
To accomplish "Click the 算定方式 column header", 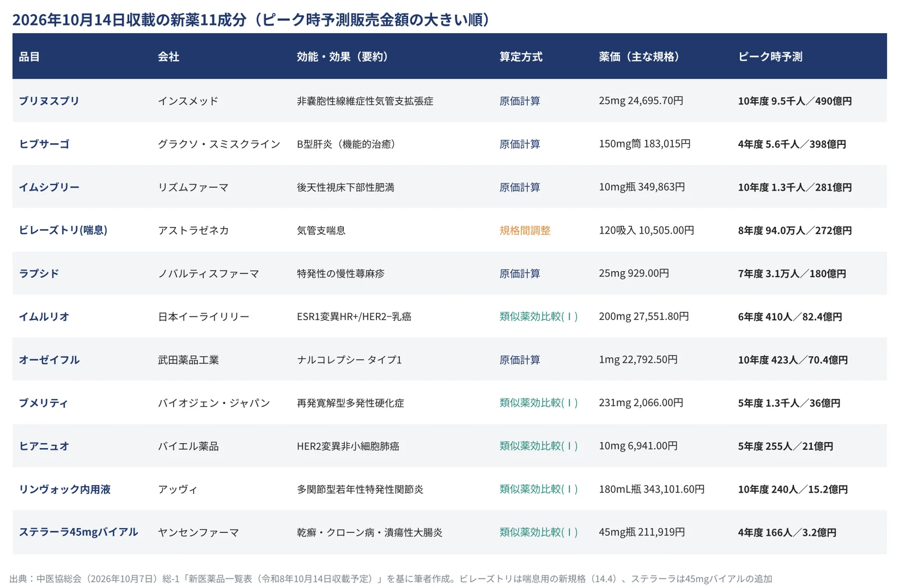I will [521, 57].
